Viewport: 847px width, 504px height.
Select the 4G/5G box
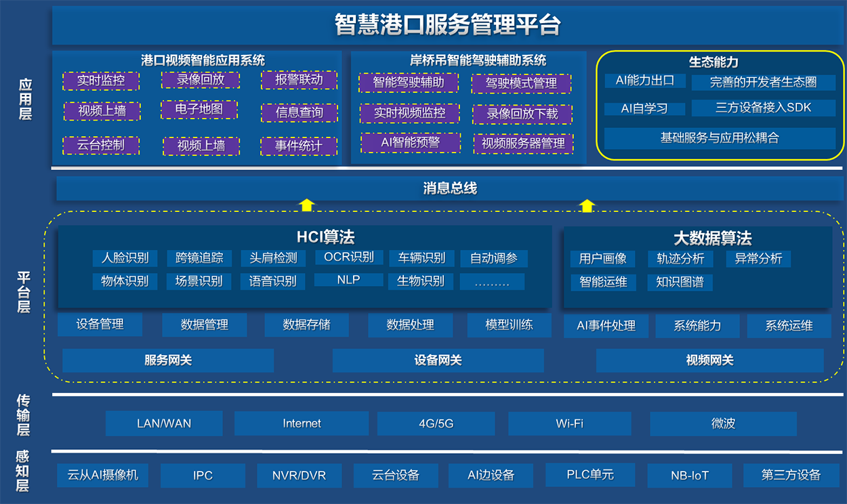point(436,423)
